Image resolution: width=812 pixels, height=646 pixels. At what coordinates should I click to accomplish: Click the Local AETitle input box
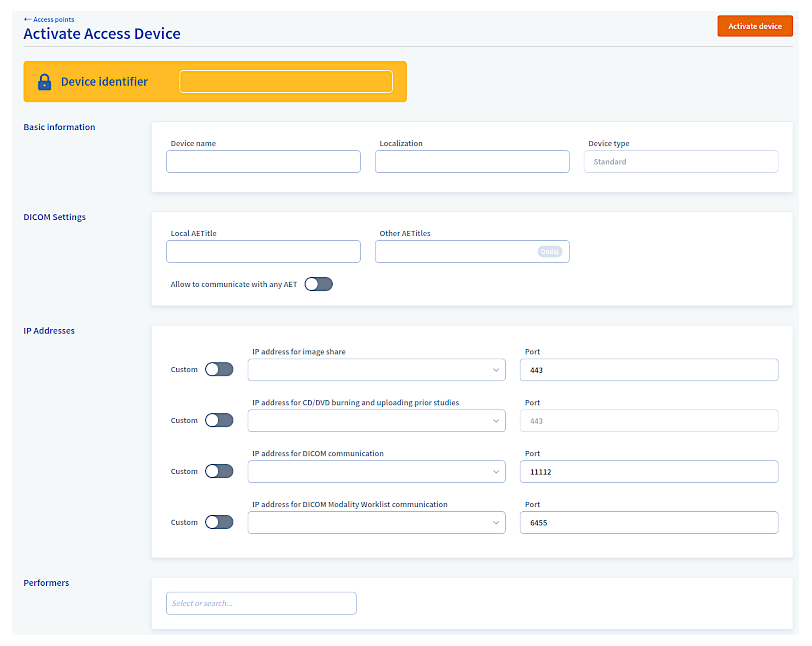[263, 252]
